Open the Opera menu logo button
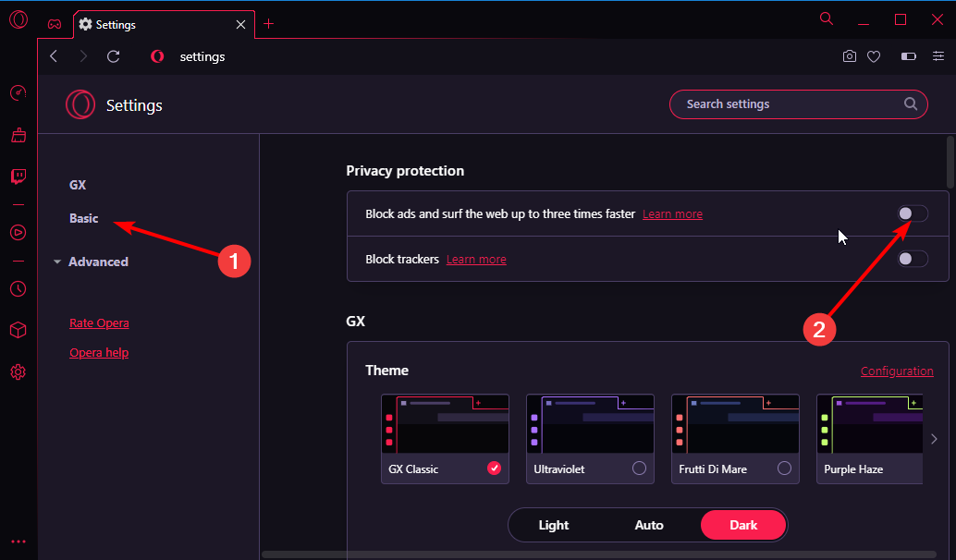 [18, 19]
